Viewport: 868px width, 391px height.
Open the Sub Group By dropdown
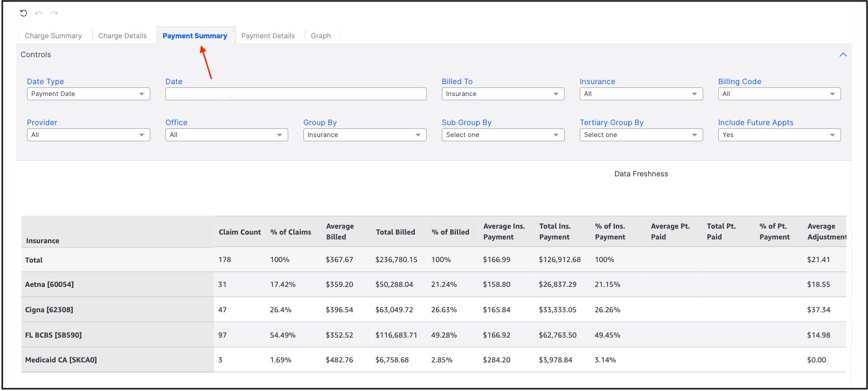click(503, 135)
